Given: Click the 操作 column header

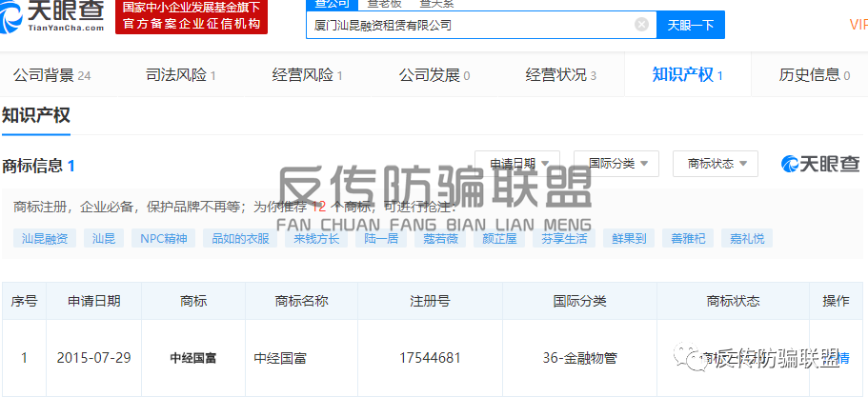Looking at the screenshot, I should click(x=836, y=301).
